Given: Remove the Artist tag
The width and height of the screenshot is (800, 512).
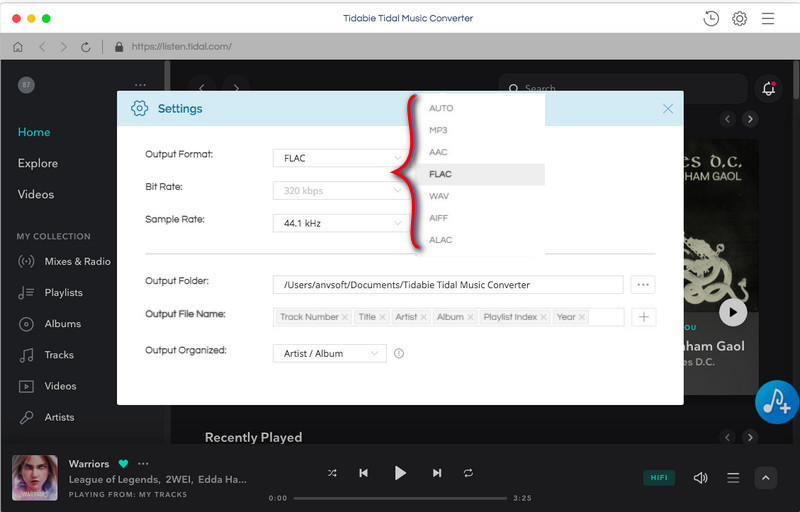Looking at the screenshot, I should (423, 317).
